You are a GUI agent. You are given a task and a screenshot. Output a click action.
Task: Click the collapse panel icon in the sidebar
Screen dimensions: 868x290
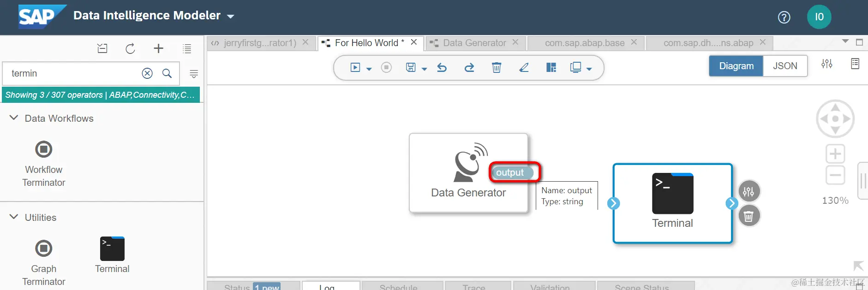[x=102, y=48]
